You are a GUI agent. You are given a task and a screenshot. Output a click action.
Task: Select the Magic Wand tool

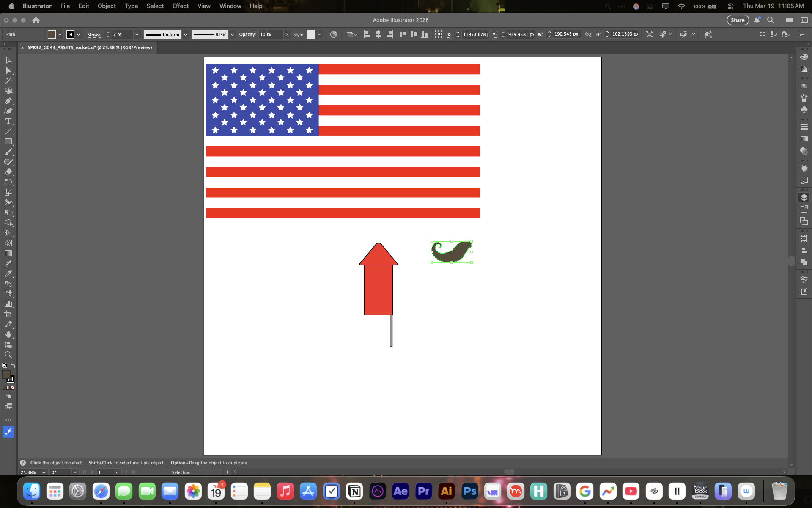coord(8,80)
